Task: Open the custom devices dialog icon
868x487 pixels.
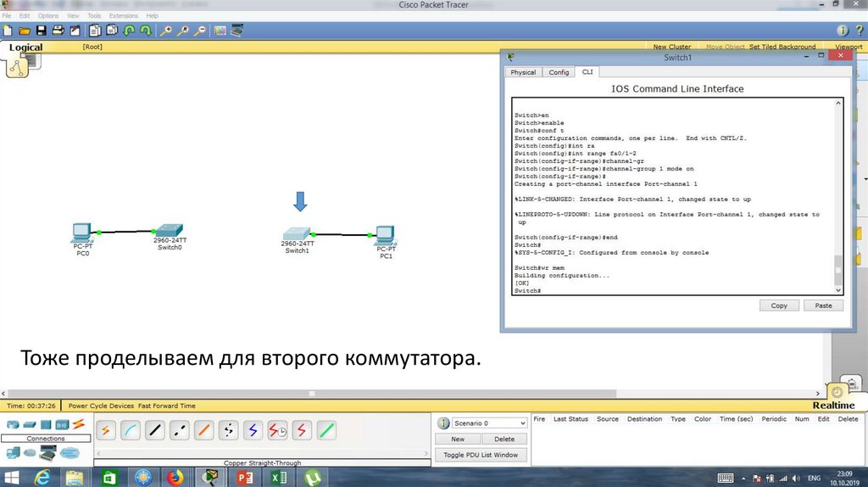Action: [x=237, y=31]
